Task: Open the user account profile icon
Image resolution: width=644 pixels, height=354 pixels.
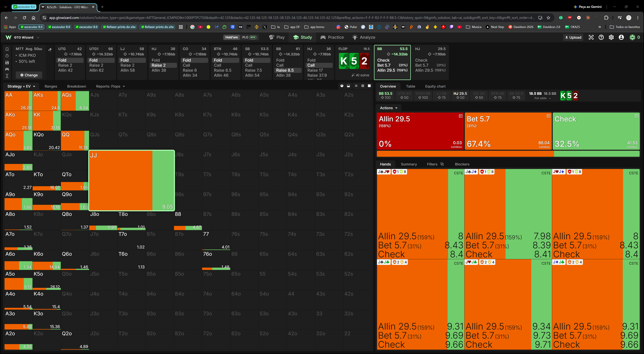Action: (x=621, y=37)
